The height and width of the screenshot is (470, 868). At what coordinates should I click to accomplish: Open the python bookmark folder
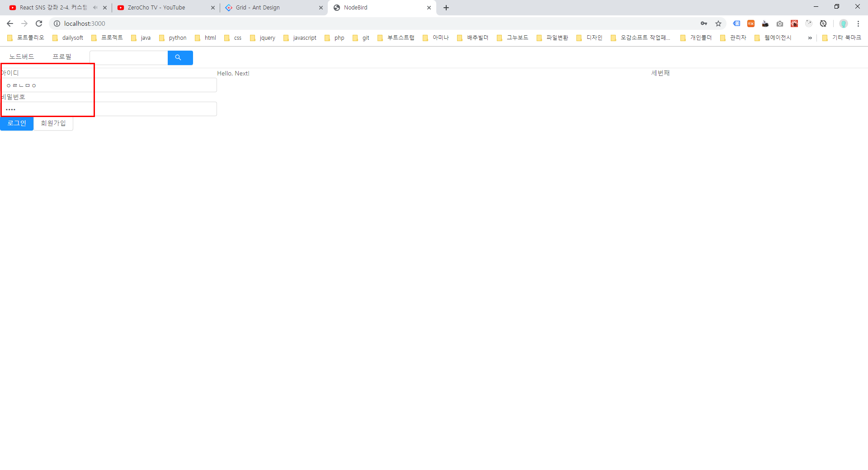173,38
